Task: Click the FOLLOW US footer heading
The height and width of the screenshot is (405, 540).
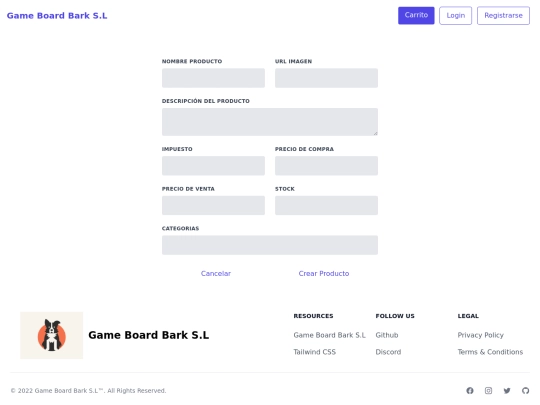Action: click(x=395, y=316)
